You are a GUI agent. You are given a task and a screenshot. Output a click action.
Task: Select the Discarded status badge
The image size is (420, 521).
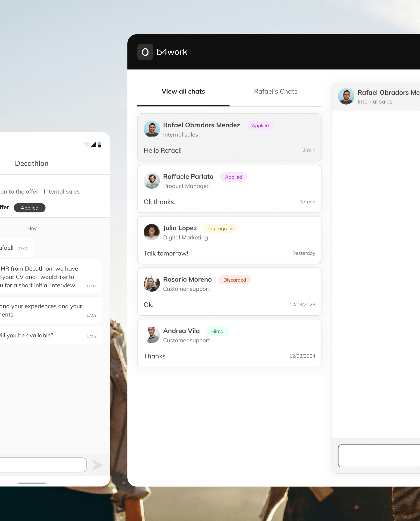234,280
